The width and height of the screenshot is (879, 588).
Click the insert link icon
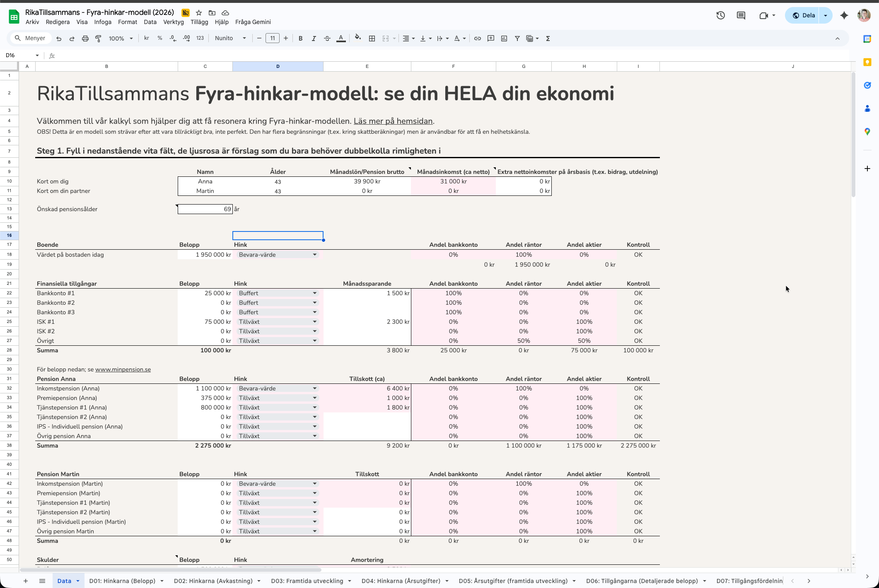[x=477, y=39]
